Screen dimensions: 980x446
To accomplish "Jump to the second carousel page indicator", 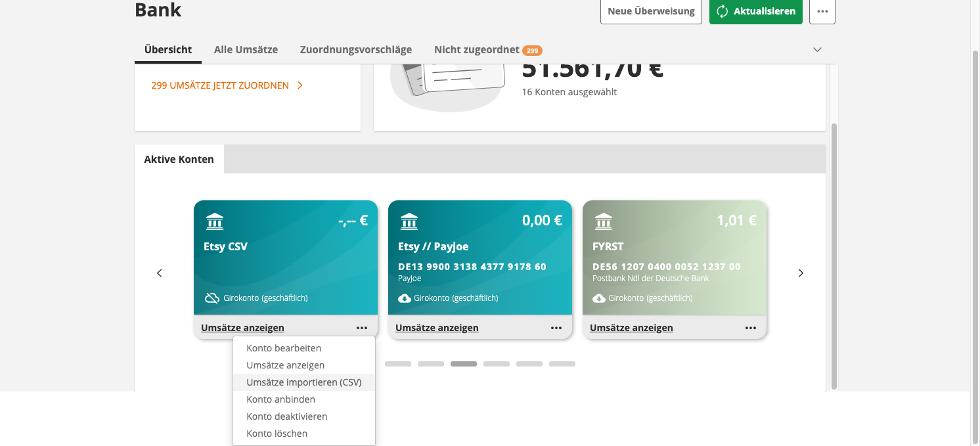I will click(431, 364).
